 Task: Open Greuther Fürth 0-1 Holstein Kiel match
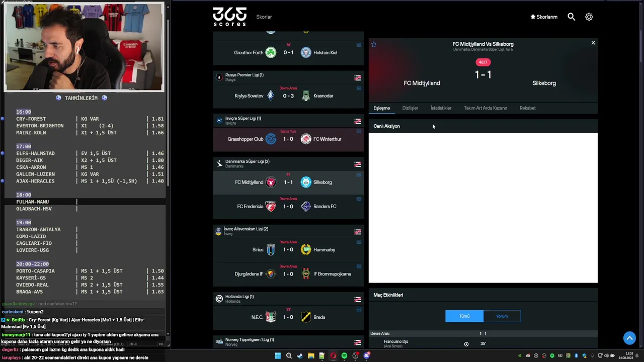(x=288, y=52)
